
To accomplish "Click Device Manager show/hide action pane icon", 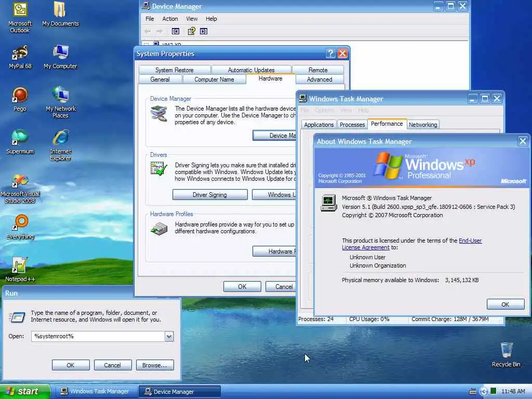I will point(204,31).
